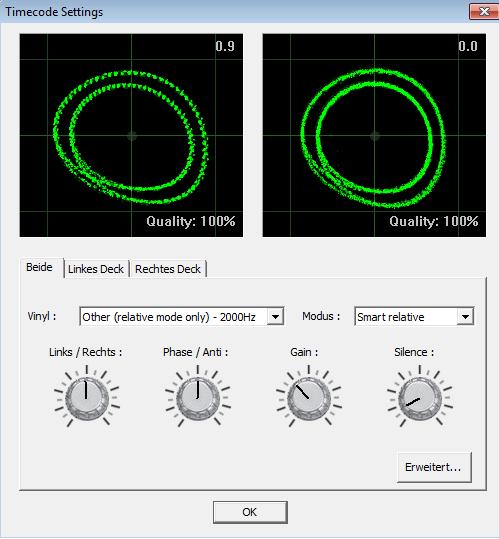
Task: Click the Silence knob
Action: click(x=420, y=399)
